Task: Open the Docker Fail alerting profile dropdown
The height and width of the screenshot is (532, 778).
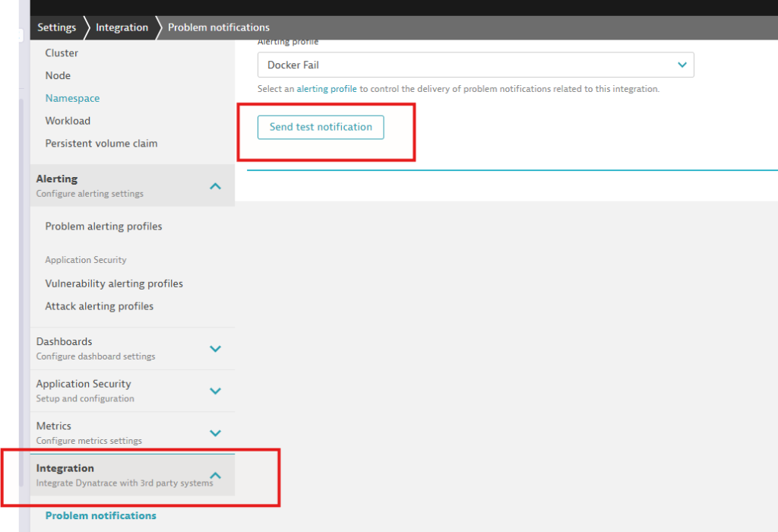Action: click(476, 65)
